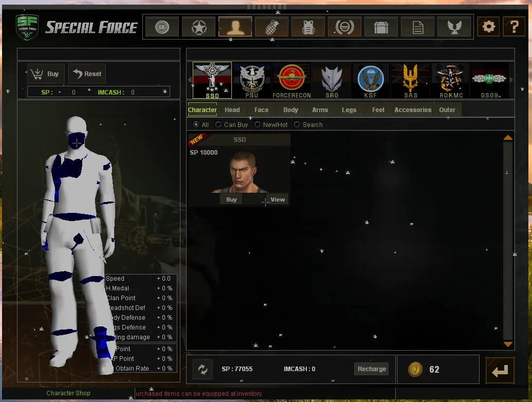Switch to the Accessories tab
Screen dimensions: 532x402
click(x=413, y=109)
